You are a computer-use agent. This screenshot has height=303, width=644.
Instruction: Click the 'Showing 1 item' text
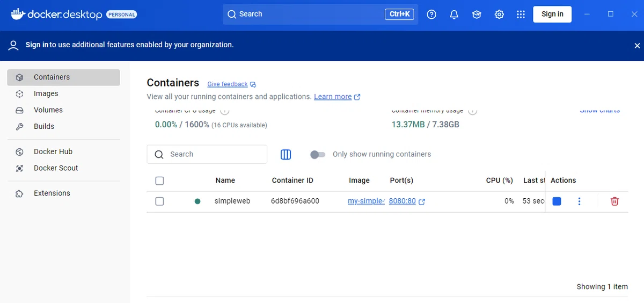(602, 286)
